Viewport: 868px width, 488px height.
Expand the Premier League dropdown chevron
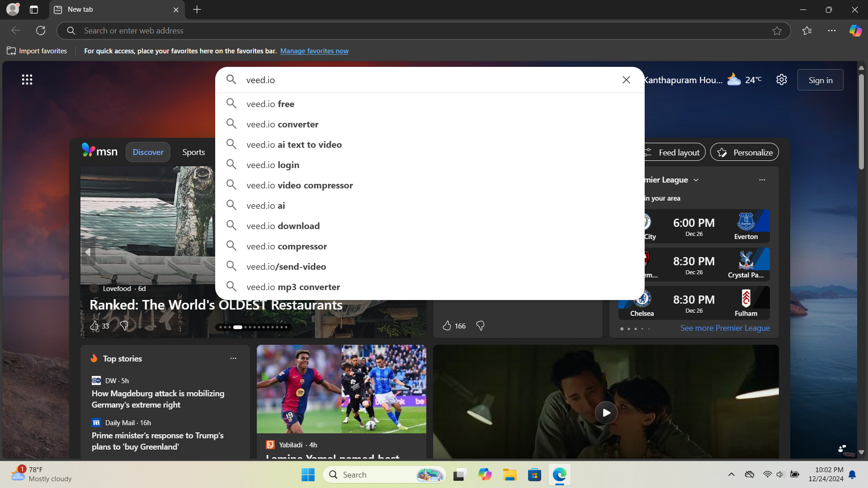(x=696, y=180)
